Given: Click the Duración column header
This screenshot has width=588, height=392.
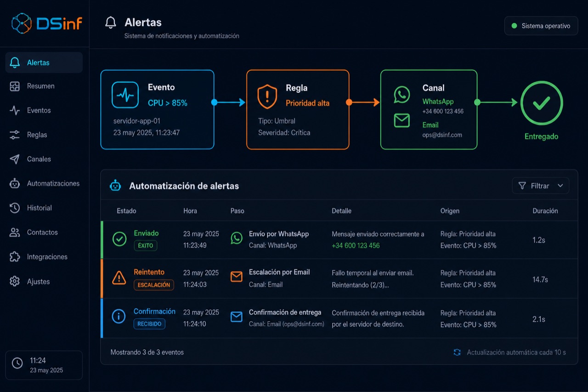Looking at the screenshot, I should tap(545, 211).
